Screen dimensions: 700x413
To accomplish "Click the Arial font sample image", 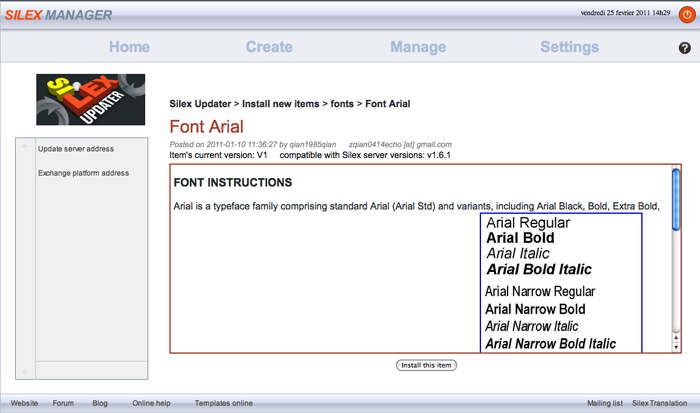I will (561, 283).
